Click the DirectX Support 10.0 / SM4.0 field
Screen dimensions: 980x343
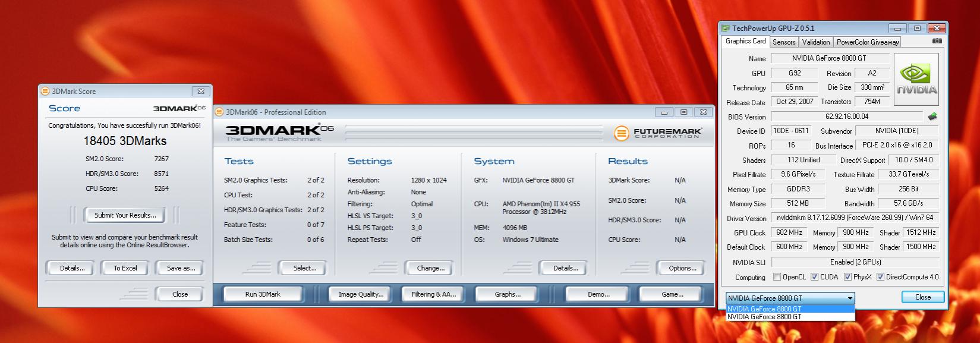pos(914,160)
